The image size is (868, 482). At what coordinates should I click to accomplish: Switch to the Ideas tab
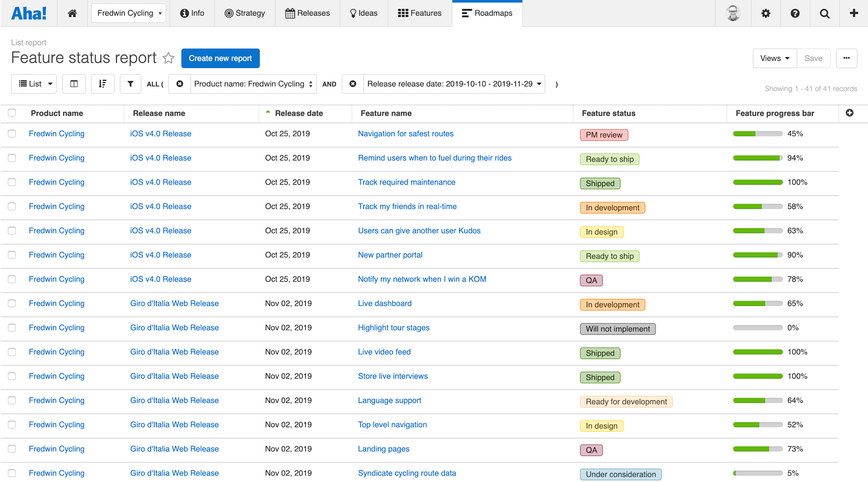363,13
